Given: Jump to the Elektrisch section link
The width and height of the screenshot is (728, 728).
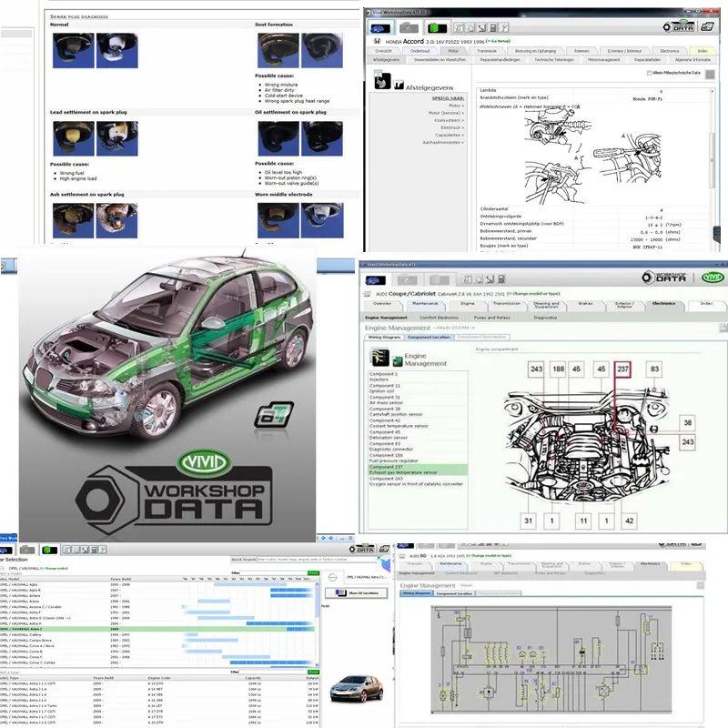Looking at the screenshot, I should tap(451, 127).
